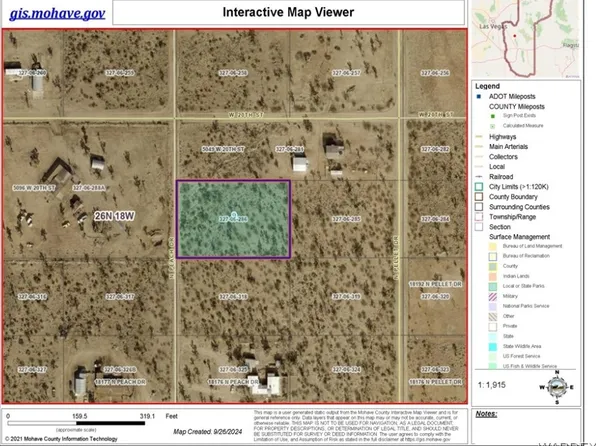
Task: Click the Surface Management heading
Action: (x=519, y=237)
